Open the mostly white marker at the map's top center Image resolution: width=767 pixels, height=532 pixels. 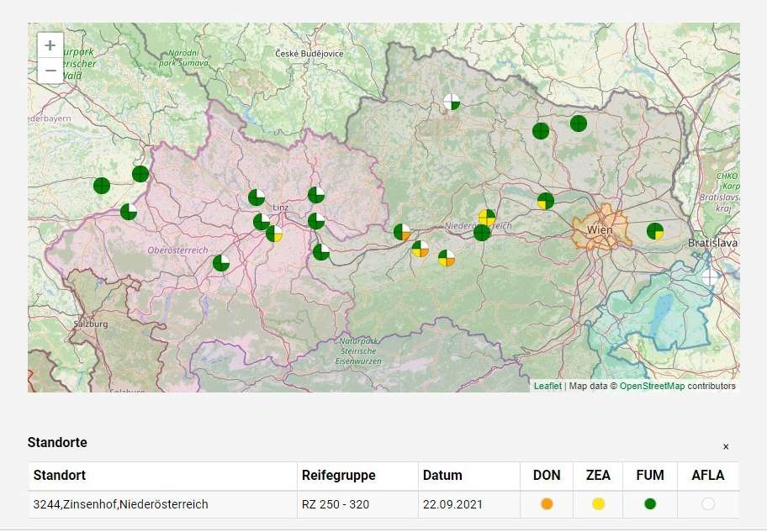point(452,102)
